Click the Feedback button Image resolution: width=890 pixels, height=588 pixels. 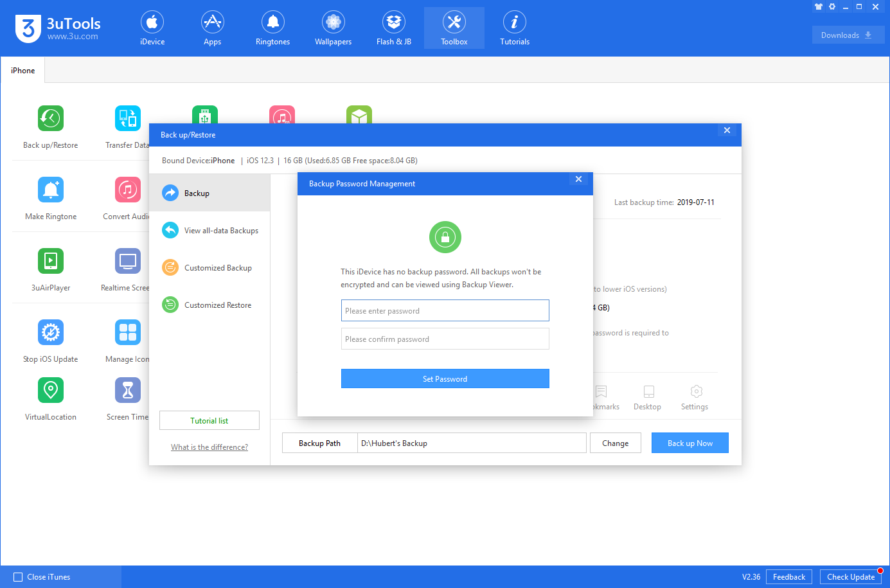789,577
